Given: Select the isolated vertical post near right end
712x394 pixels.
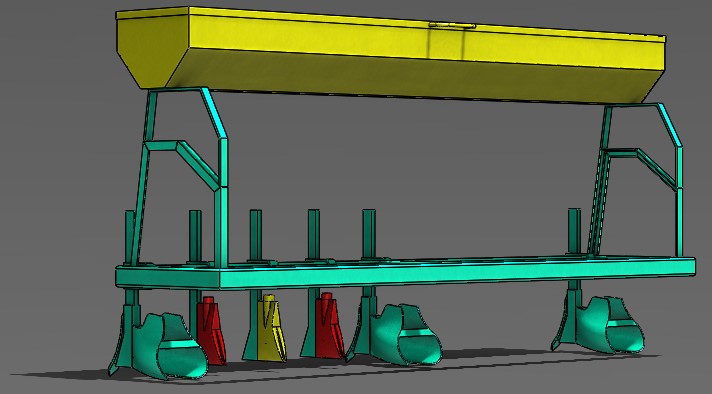Looking at the screenshot, I should [x=574, y=231].
